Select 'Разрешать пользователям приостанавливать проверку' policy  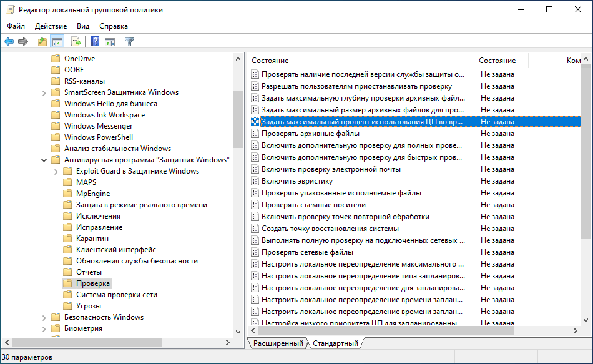pyautogui.click(x=356, y=86)
